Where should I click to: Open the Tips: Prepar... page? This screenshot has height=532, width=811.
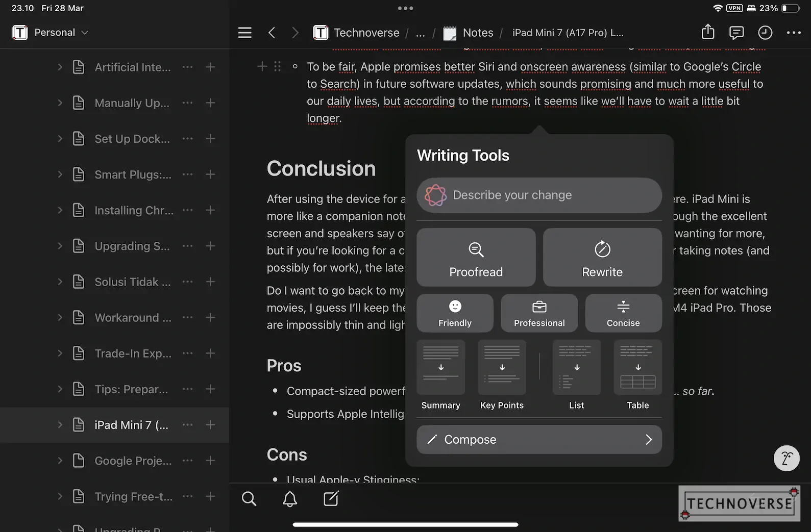(131, 389)
